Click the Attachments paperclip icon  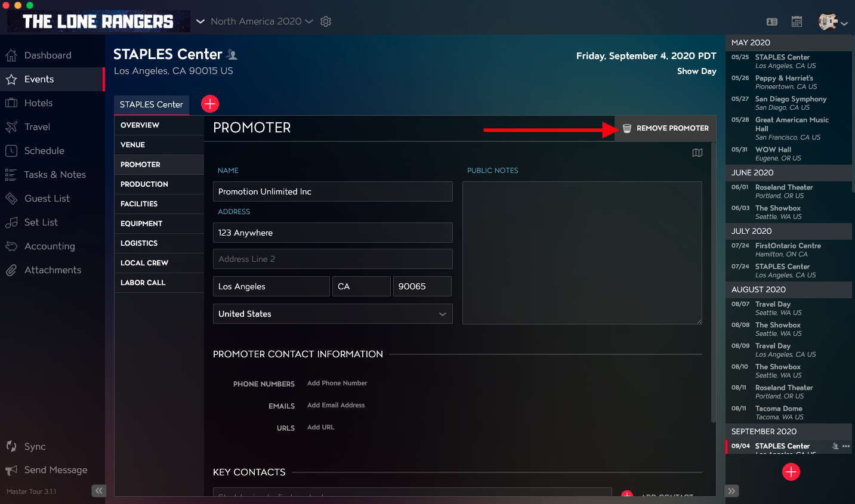coord(11,270)
